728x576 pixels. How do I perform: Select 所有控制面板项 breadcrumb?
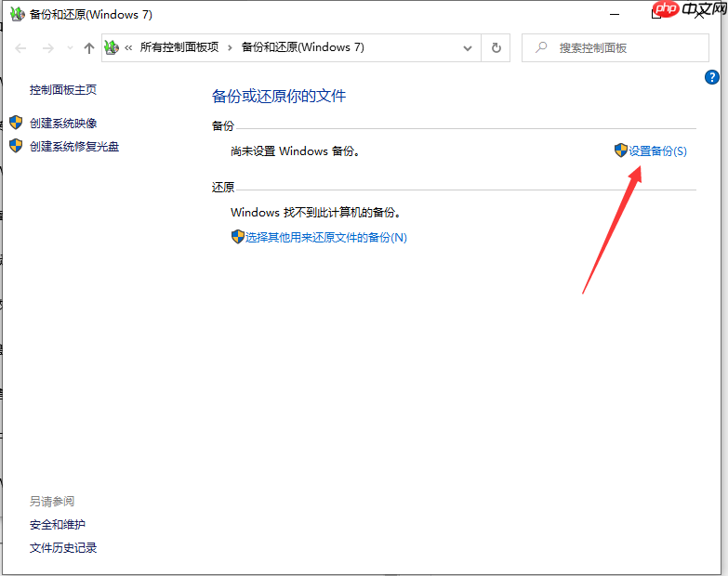coord(179,47)
